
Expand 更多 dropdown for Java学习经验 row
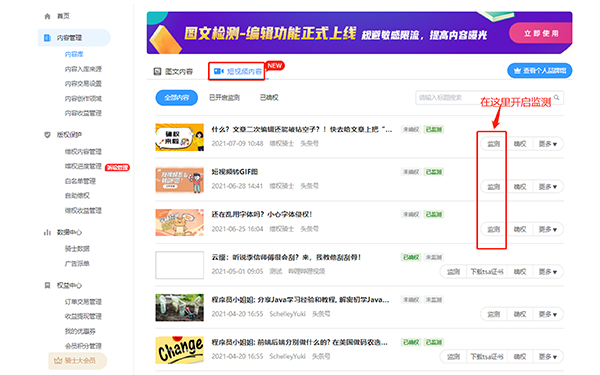pyautogui.click(x=548, y=314)
